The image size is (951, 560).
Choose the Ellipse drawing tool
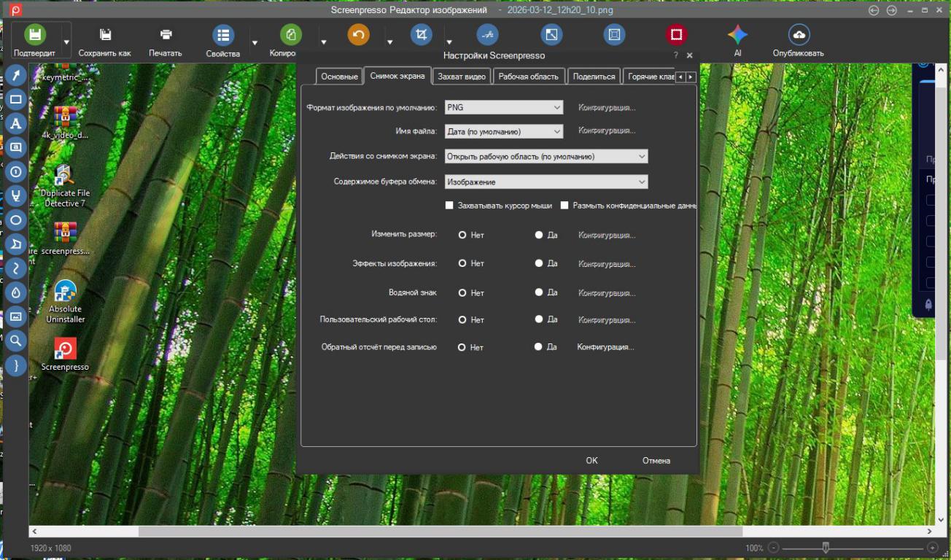[x=16, y=220]
